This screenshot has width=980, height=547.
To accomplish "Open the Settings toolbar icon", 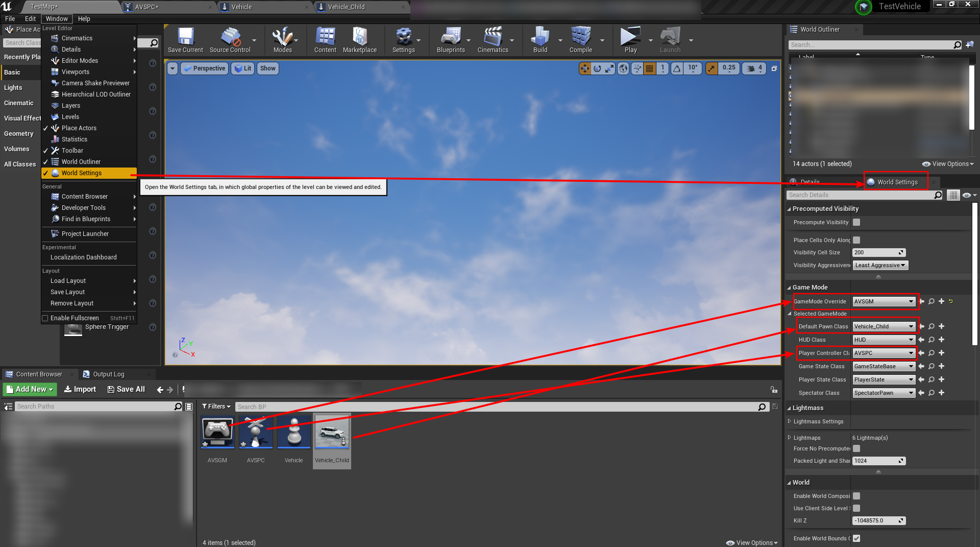I will 403,40.
